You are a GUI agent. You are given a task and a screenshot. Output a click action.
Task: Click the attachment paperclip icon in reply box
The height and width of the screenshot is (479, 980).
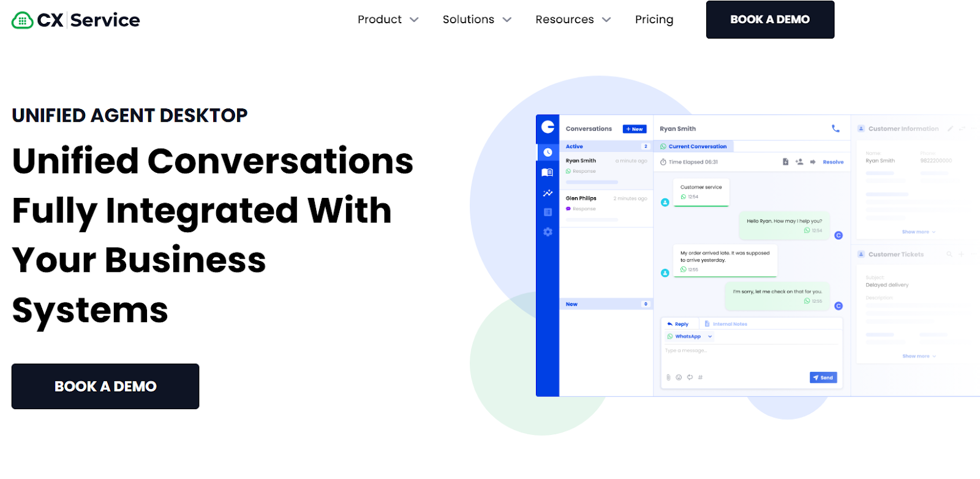(668, 377)
